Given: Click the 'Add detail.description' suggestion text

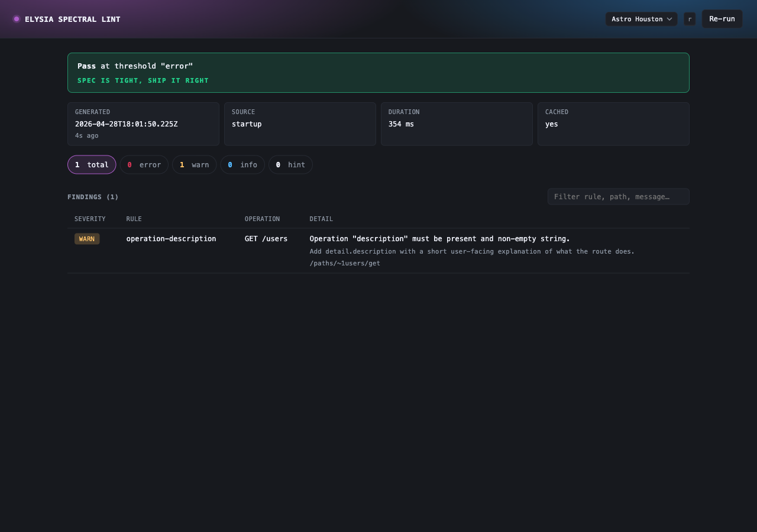Looking at the screenshot, I should pos(472,252).
